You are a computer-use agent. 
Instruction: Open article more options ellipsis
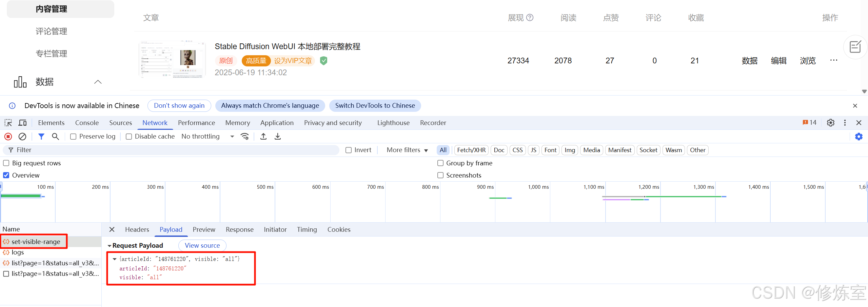click(x=834, y=60)
